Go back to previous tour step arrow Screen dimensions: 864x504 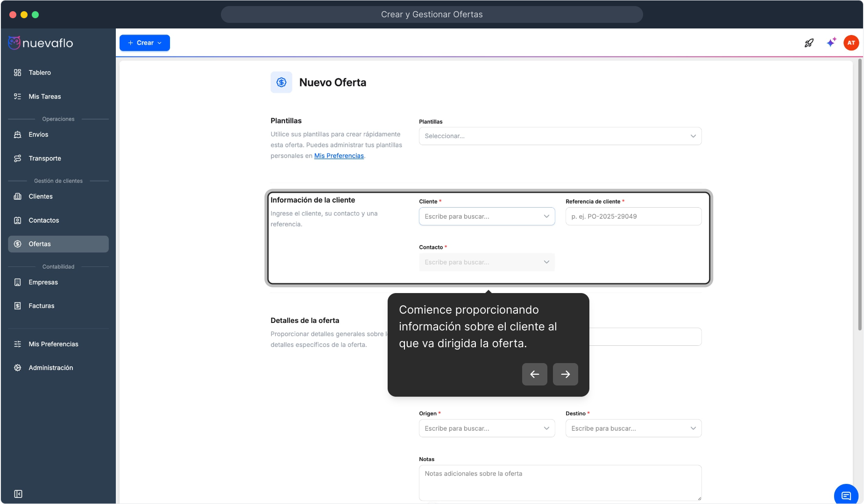534,374
